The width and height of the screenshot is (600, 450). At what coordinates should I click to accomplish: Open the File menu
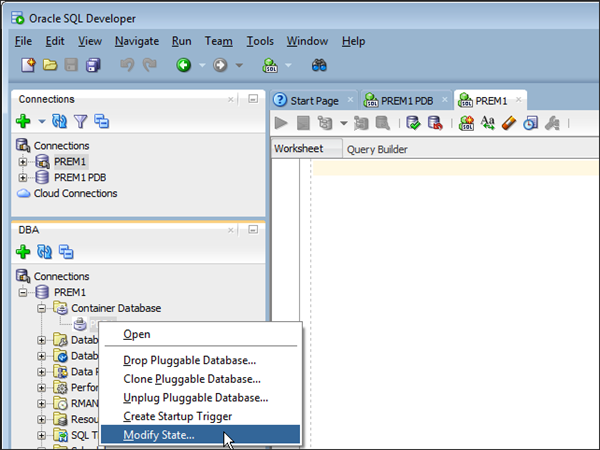23,41
